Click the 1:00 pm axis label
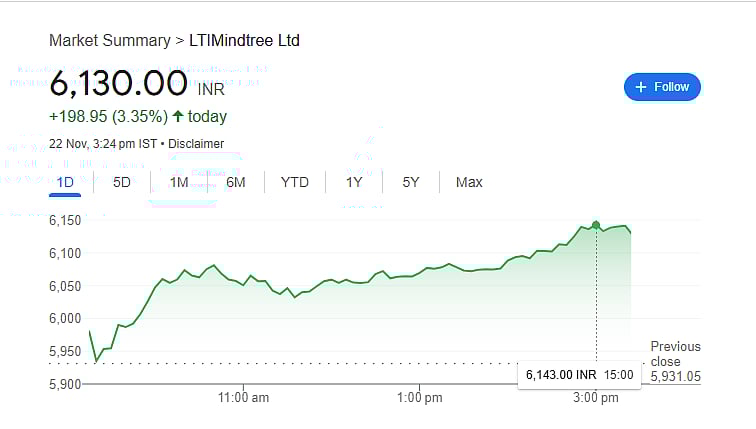 (x=420, y=398)
